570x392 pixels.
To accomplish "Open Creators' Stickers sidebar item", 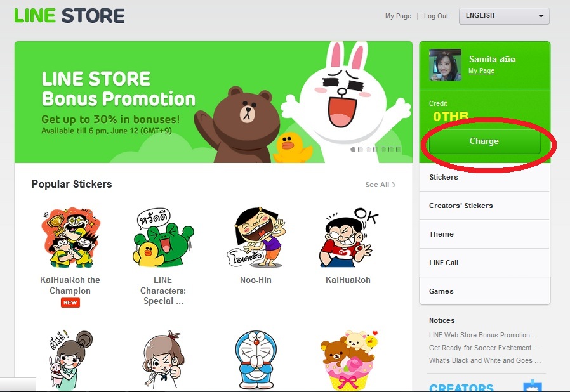I will (461, 206).
